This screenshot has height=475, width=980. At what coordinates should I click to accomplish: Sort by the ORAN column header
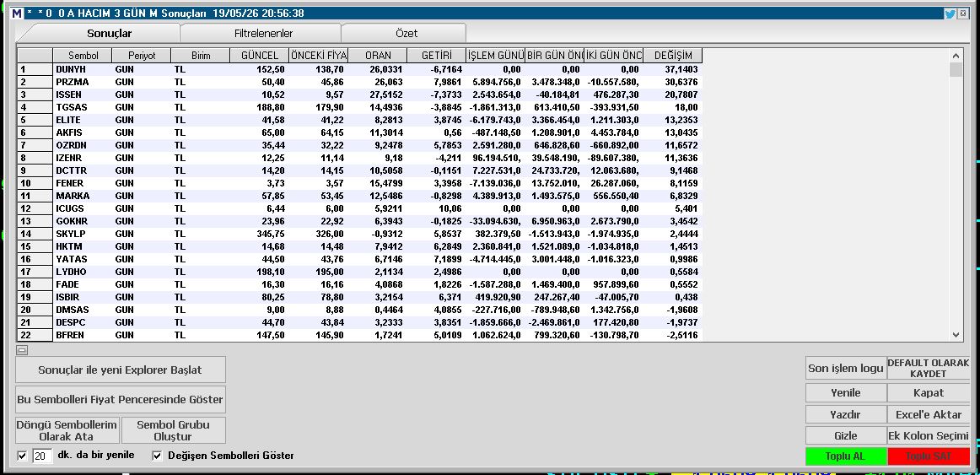coord(378,56)
